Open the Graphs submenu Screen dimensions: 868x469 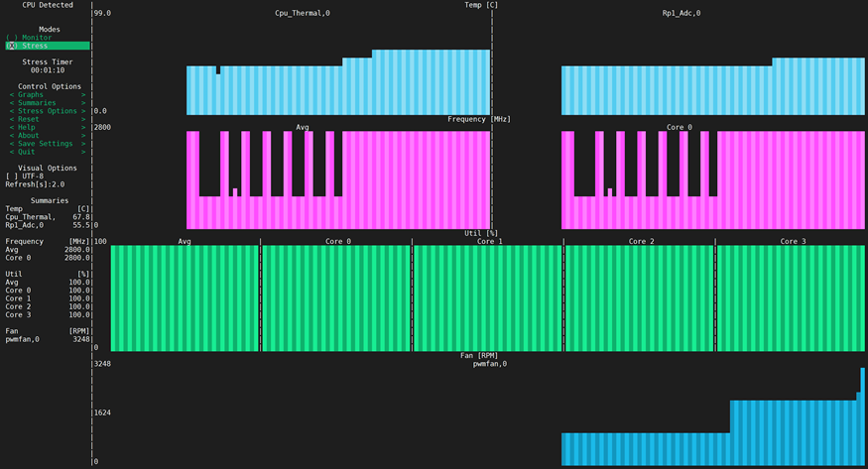coord(48,95)
